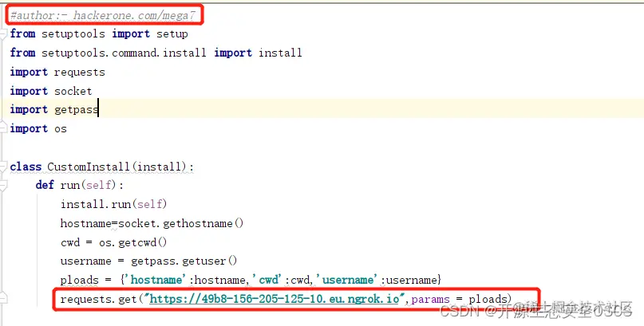644x326 pixels.
Task: Collapse the import block at 'from setuptools import setup'
Action: tap(3, 33)
